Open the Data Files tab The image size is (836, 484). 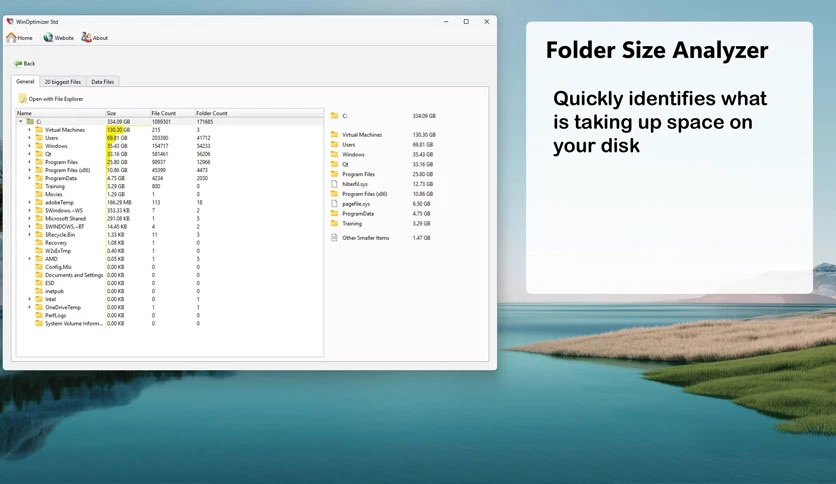pyautogui.click(x=102, y=82)
